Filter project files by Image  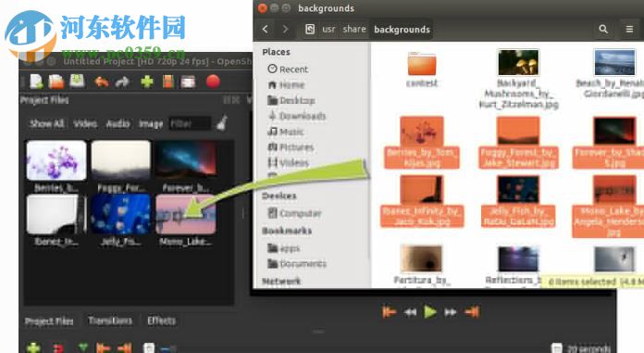pos(151,123)
